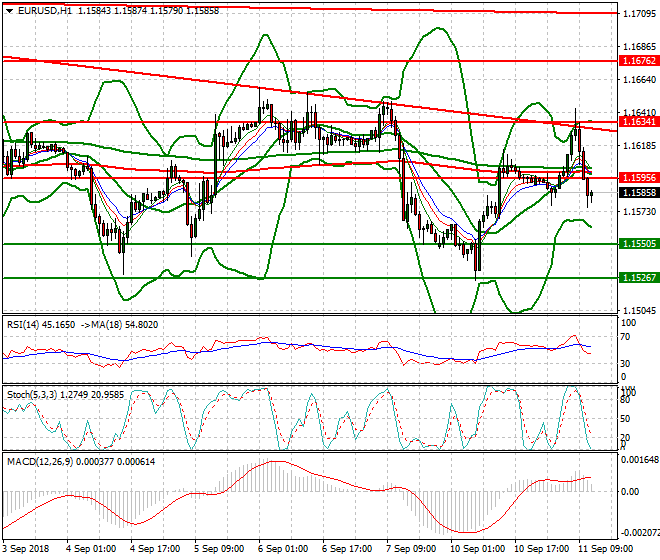Click the 1.15730 price scale value
This screenshot has width=660, height=560.
coord(639,211)
